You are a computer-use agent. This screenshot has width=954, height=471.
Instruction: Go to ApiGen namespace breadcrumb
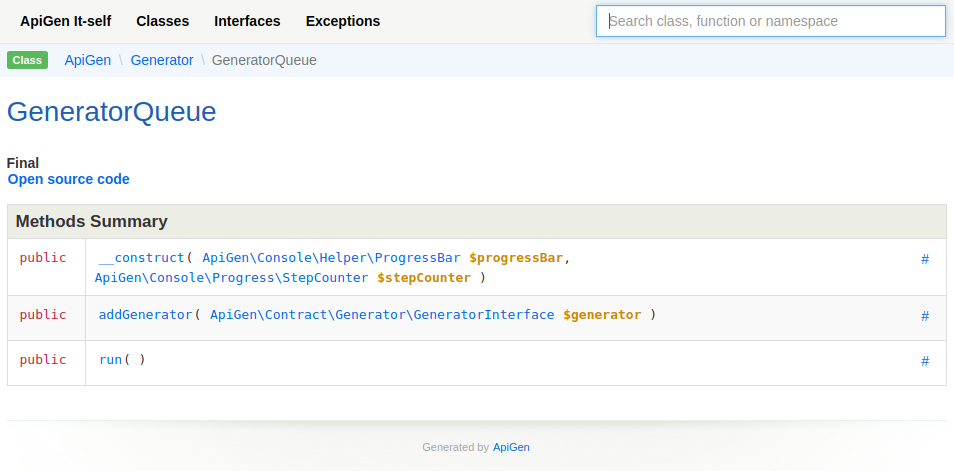88,60
